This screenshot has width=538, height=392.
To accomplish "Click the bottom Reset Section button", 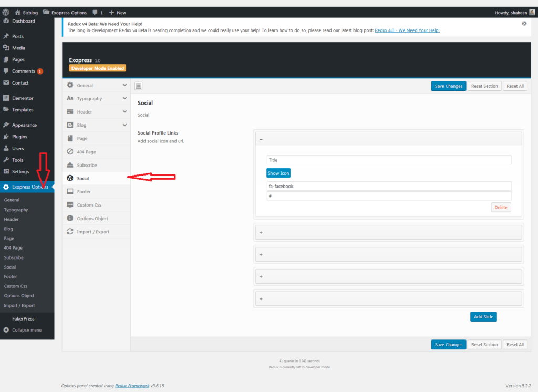I will click(484, 345).
